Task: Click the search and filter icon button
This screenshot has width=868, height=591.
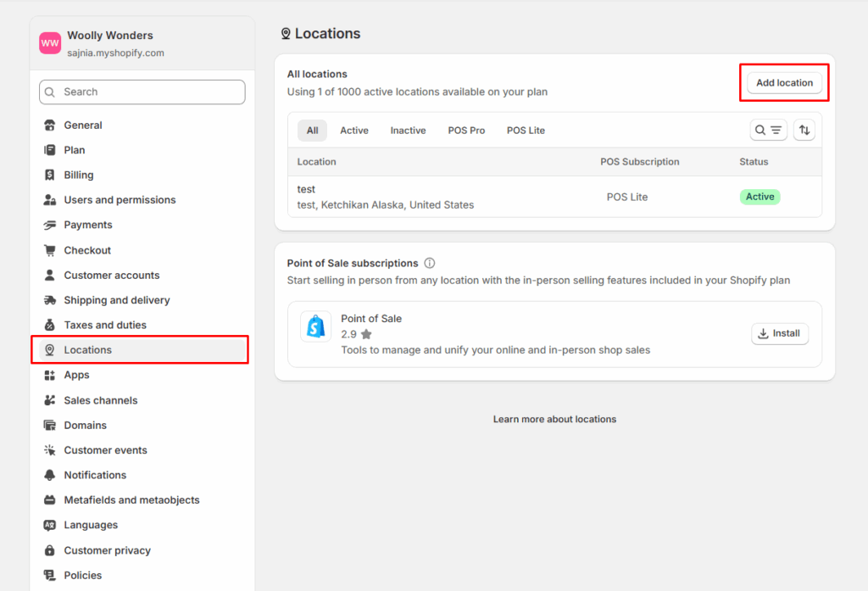Action: coord(768,130)
